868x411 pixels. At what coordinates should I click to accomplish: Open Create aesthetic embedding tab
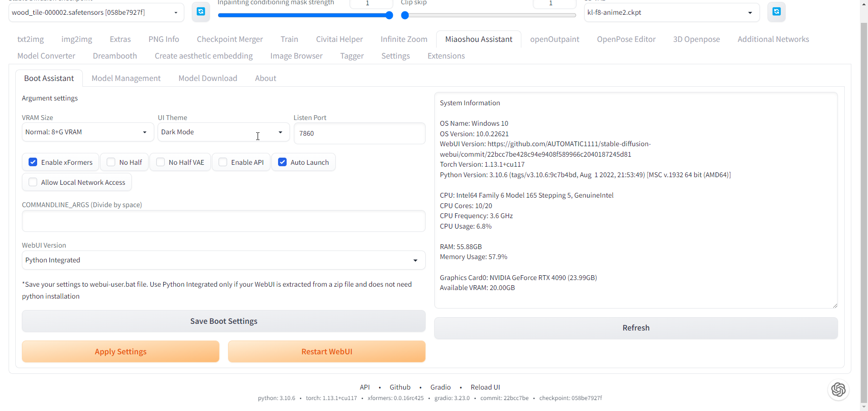tap(204, 56)
